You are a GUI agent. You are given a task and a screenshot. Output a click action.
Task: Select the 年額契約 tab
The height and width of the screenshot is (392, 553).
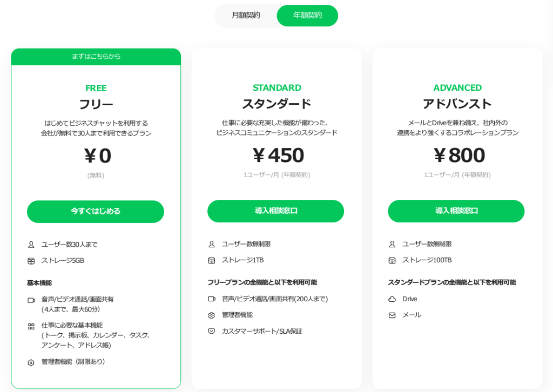pos(307,16)
